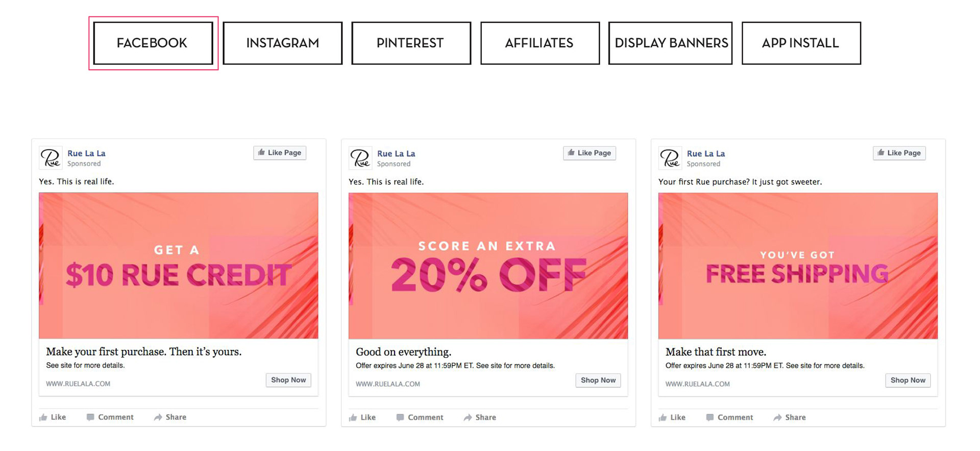Share the Free Shipping ad post
The image size is (980, 451).
(x=789, y=417)
